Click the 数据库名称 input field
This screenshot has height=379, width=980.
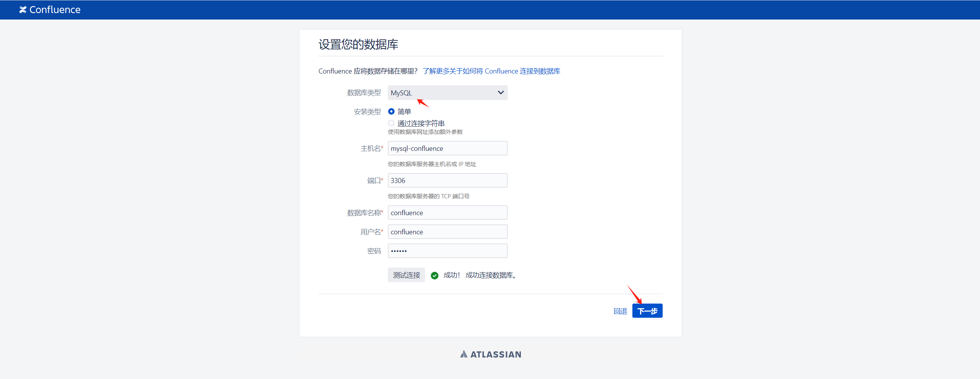(448, 212)
